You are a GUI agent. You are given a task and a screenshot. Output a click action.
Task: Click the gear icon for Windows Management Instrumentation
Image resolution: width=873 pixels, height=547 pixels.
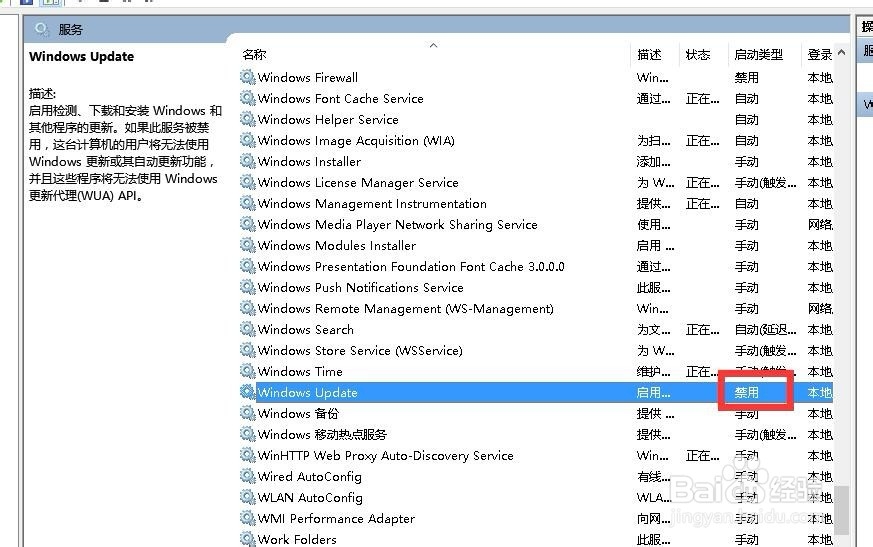[248, 203]
